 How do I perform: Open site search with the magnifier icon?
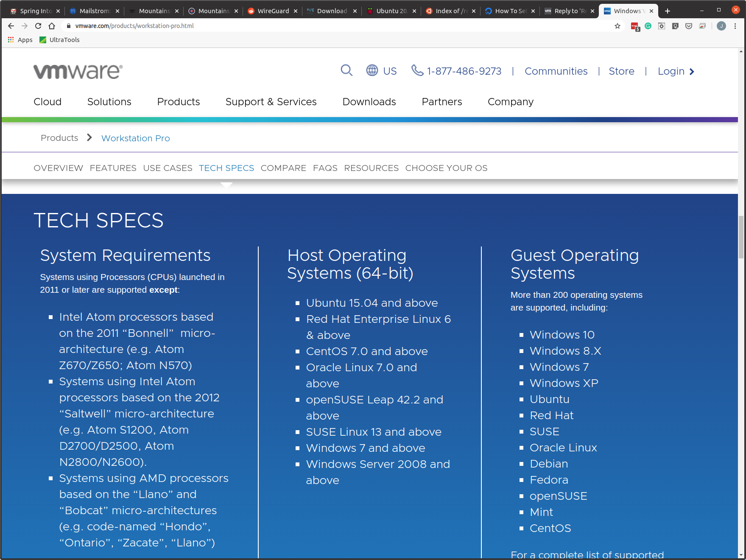pos(346,70)
